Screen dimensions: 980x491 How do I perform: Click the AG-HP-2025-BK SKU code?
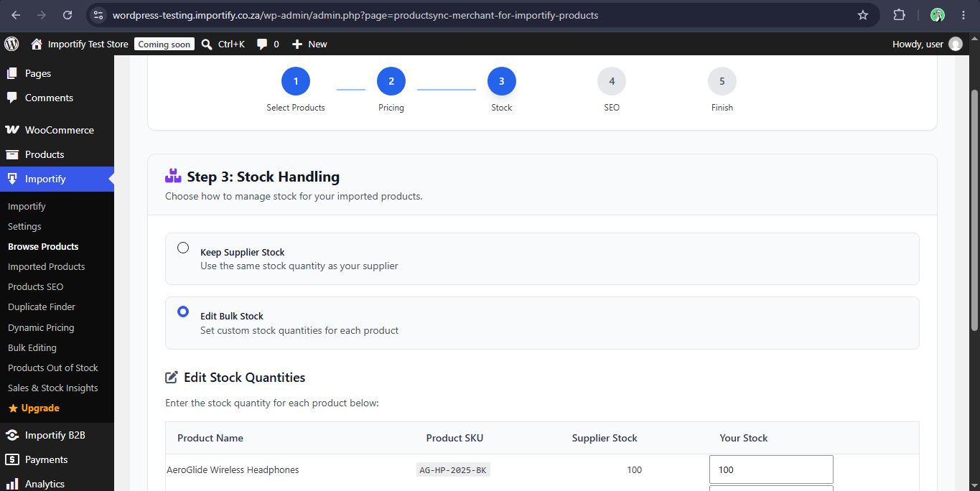pyautogui.click(x=453, y=470)
